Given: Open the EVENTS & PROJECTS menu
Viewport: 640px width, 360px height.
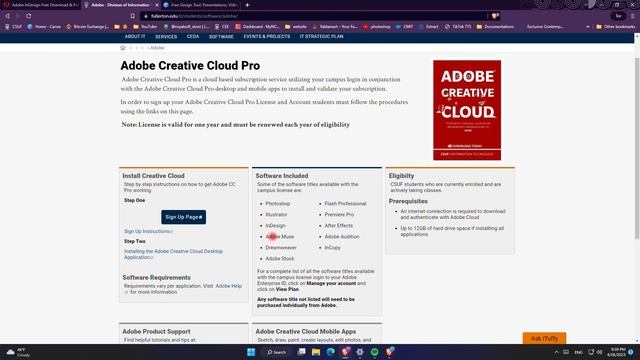Looking at the screenshot, I should click(267, 37).
